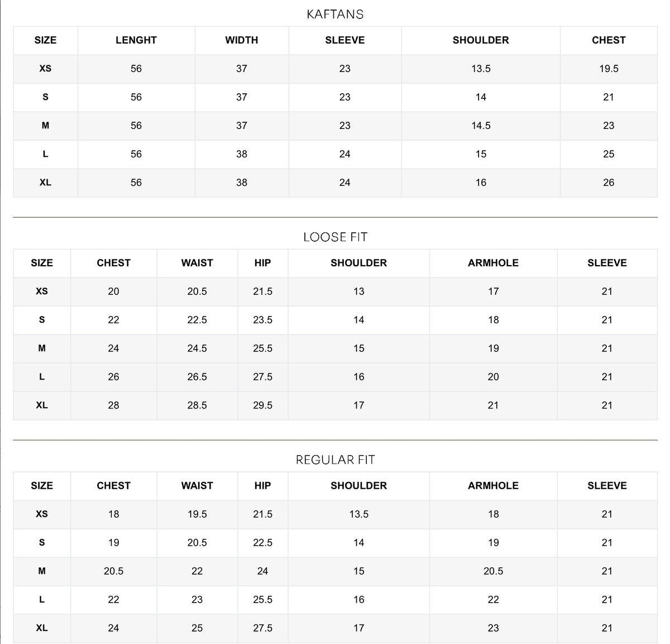Select Kaftans XS chest value 19.5
This screenshot has height=644, width=670.
coord(609,69)
